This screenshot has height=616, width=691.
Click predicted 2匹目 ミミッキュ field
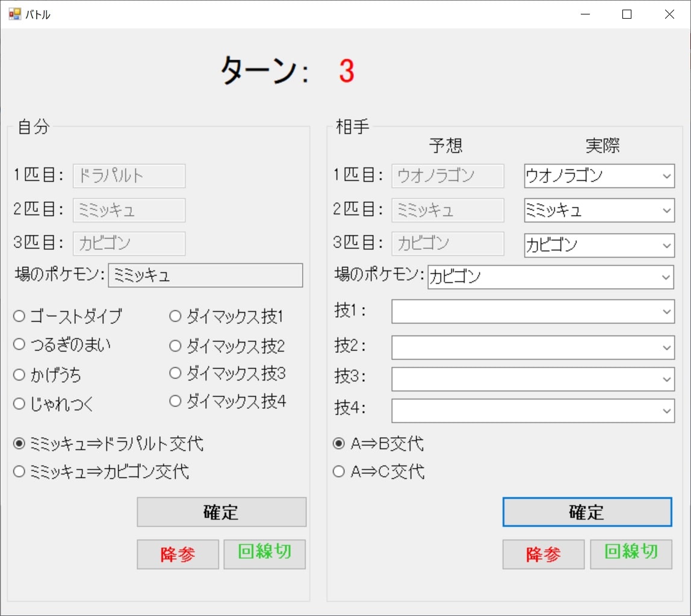448,210
